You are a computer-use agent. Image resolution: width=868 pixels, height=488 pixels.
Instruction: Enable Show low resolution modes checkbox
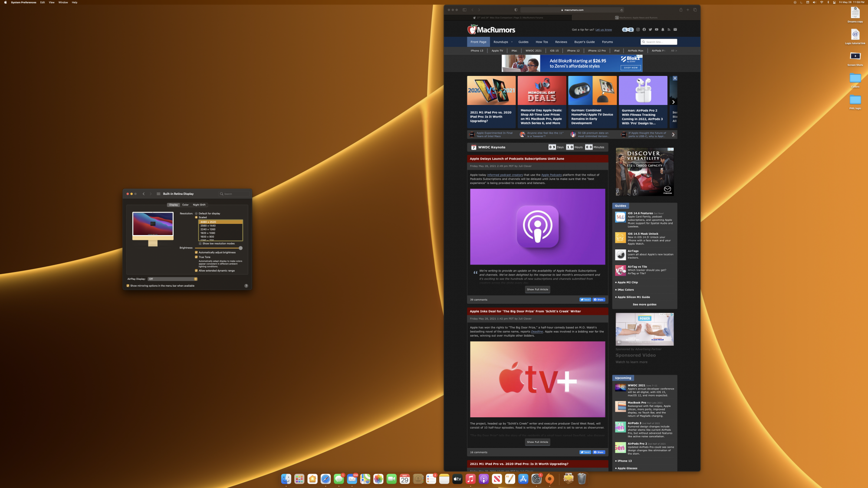(x=200, y=243)
